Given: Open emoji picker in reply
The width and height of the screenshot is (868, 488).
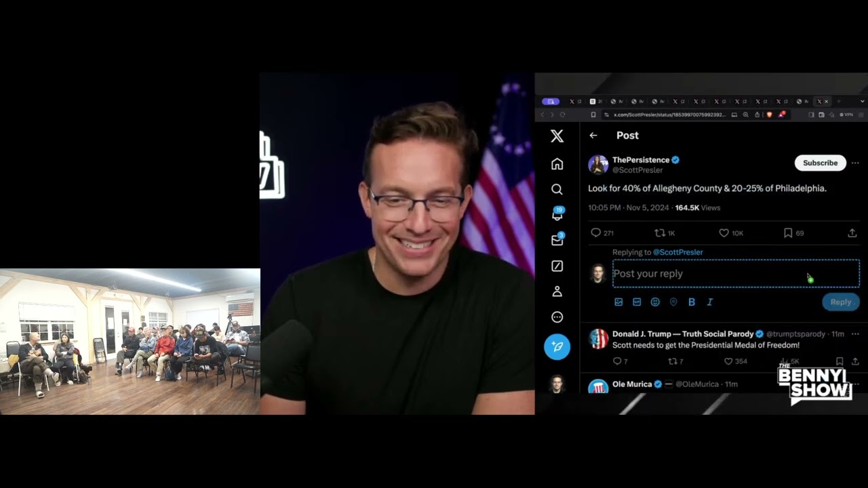Looking at the screenshot, I should click(655, 302).
